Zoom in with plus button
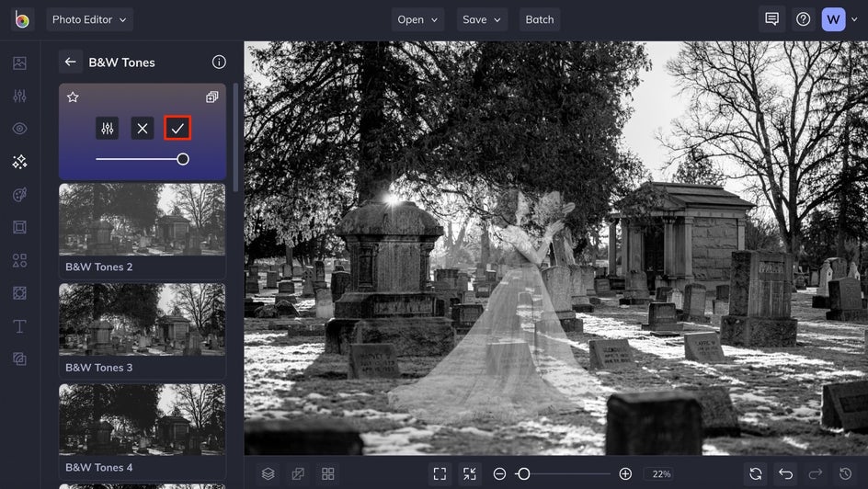868x489 pixels. [625, 473]
